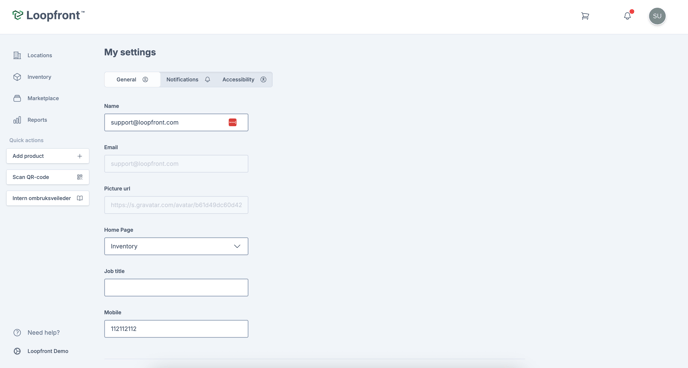The width and height of the screenshot is (688, 368).
Task: Switch to the Accessibility tab
Action: [244, 79]
